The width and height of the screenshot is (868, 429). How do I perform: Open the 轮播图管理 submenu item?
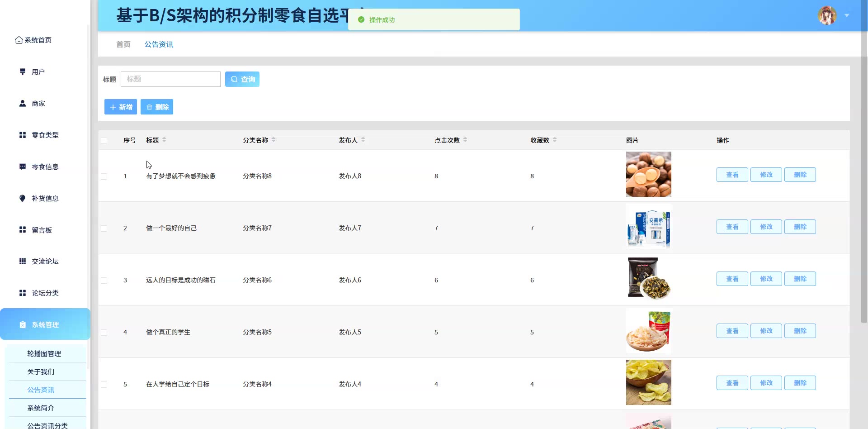tap(44, 353)
